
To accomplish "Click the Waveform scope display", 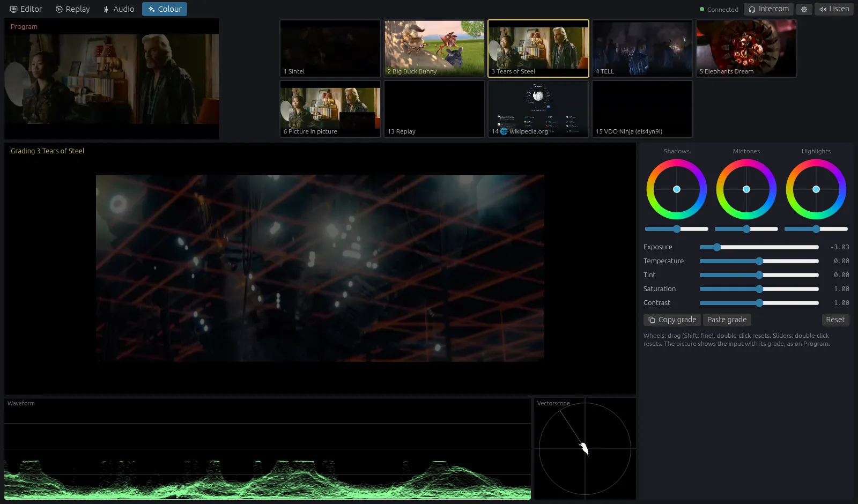I will point(268,449).
